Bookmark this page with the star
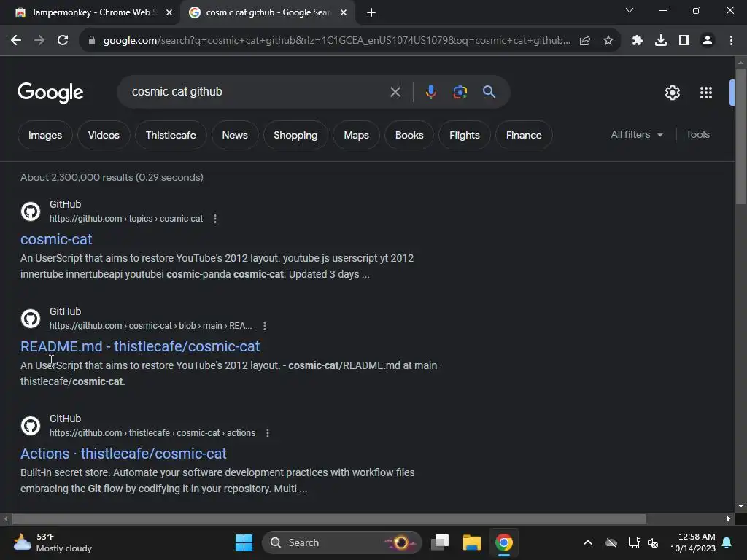 click(x=608, y=41)
